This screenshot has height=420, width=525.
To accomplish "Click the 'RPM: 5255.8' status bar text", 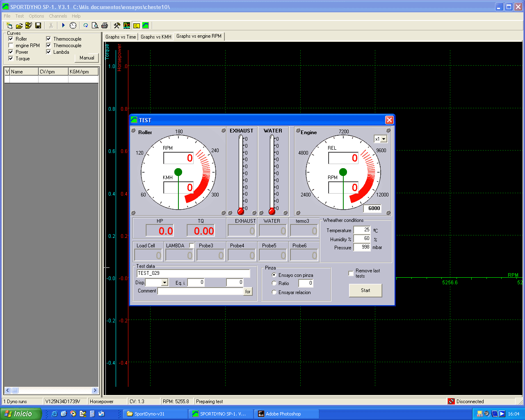I will (x=176, y=402).
